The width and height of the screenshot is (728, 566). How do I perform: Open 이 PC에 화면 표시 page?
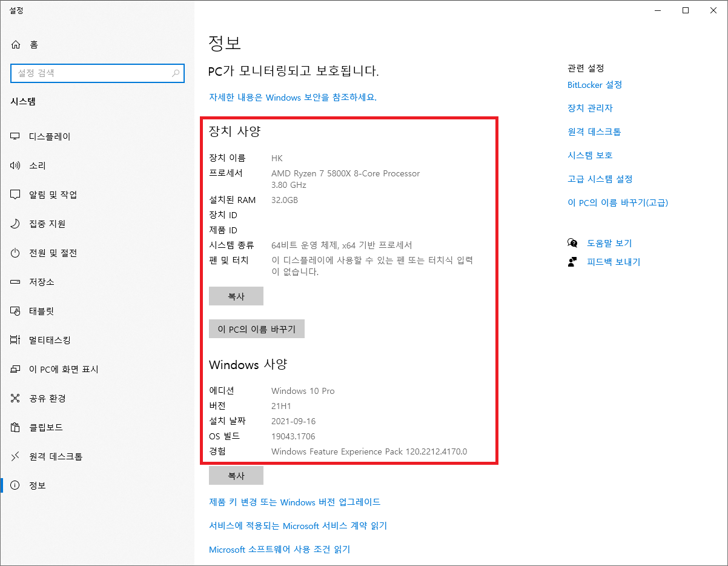pyautogui.click(x=97, y=369)
